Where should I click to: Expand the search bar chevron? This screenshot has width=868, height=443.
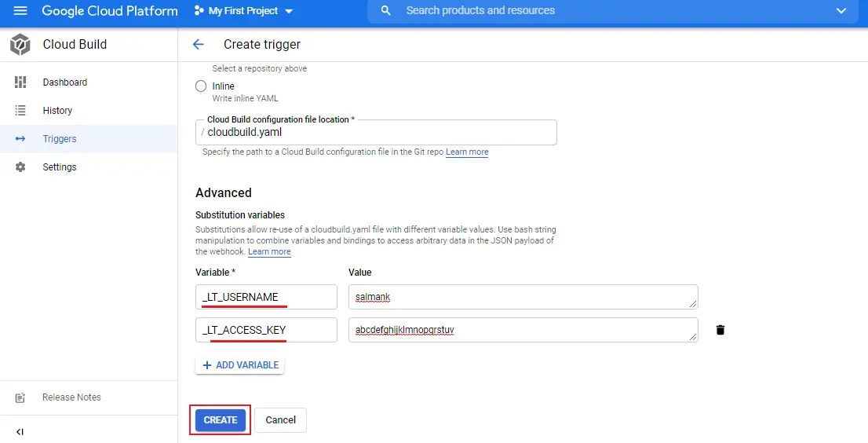pos(841,10)
